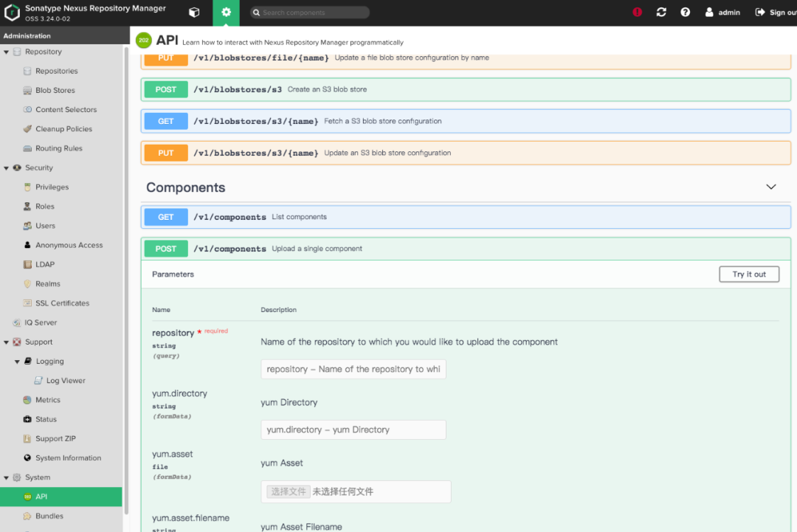Image resolution: width=797 pixels, height=532 pixels.
Task: Click the refresh icon in header
Action: pyautogui.click(x=661, y=13)
